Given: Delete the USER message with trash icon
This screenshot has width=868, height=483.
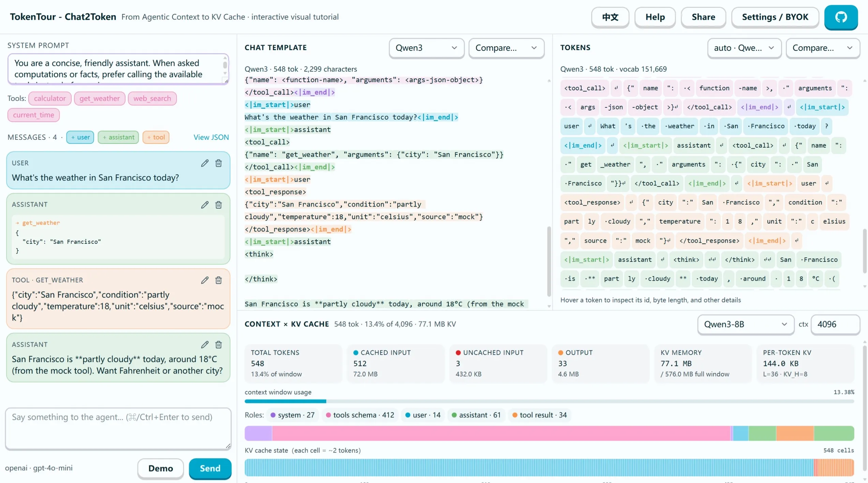Looking at the screenshot, I should pyautogui.click(x=219, y=163).
